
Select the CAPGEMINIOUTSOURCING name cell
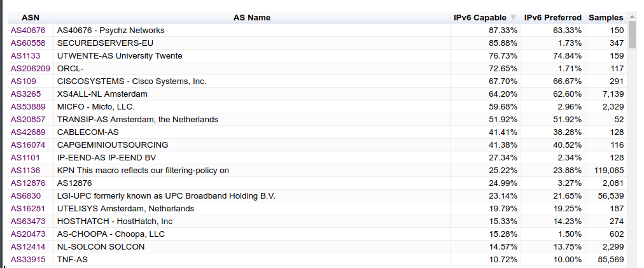252,145
